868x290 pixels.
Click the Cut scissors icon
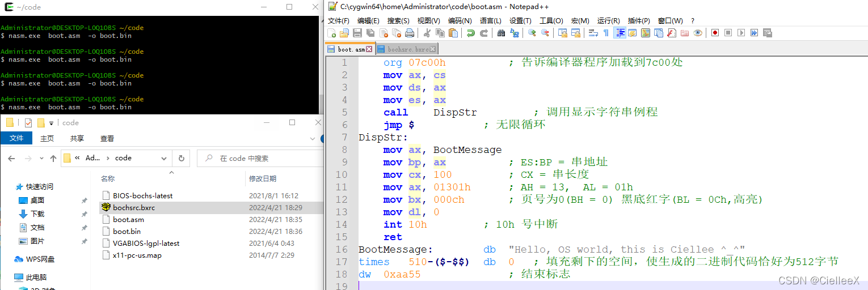(427, 33)
